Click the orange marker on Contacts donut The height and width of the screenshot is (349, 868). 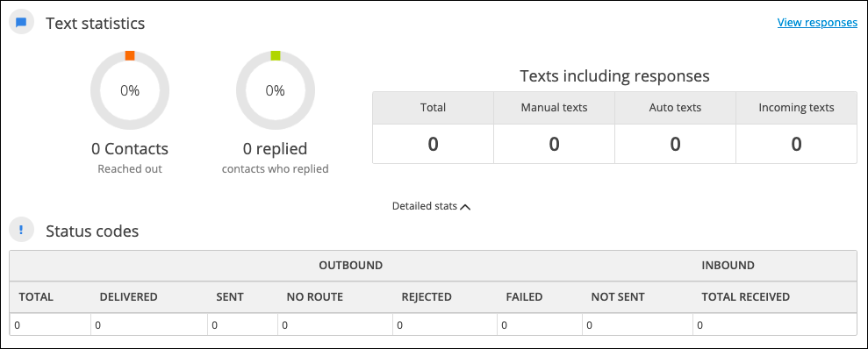point(130,55)
